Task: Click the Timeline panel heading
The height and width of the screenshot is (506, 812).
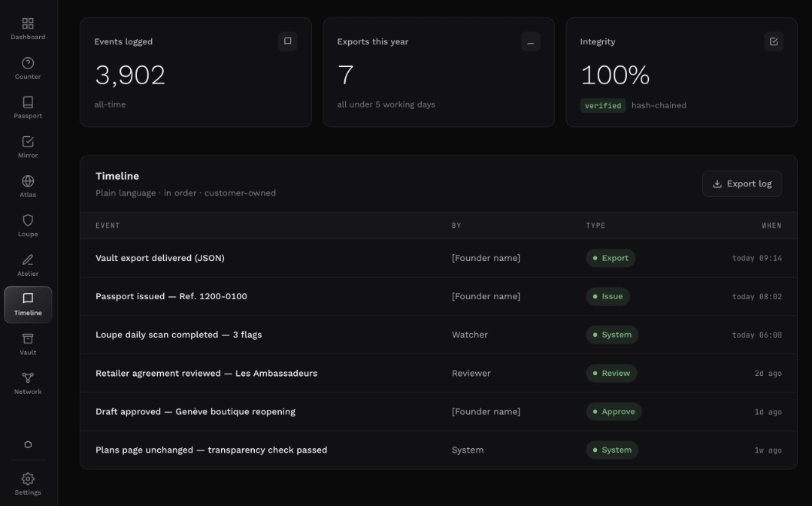Action: (117, 176)
